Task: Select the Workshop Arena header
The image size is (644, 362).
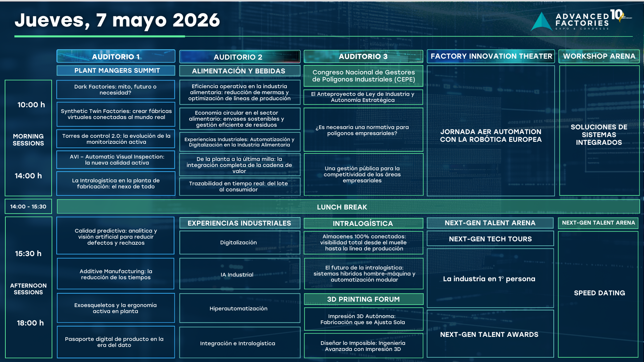Action: (x=599, y=56)
